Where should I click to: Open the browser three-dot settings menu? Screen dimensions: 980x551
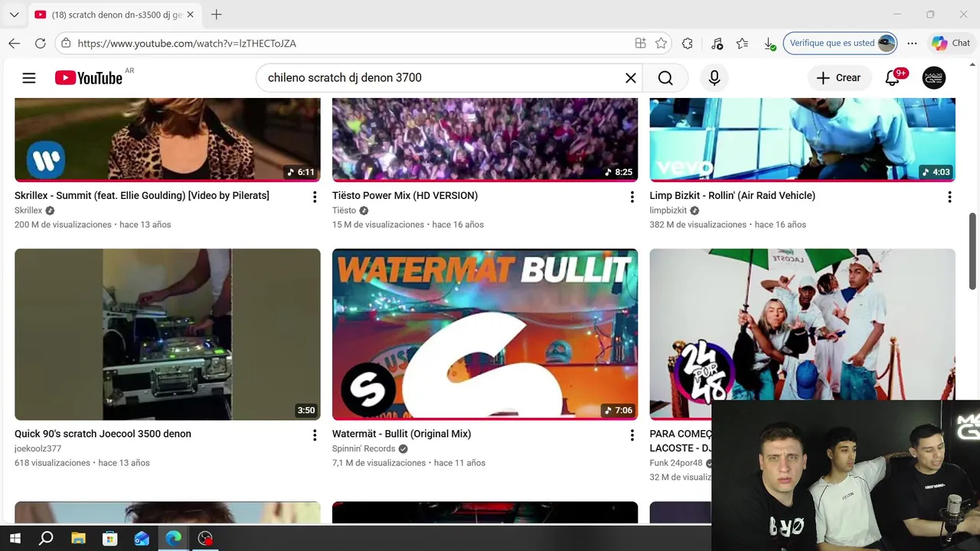tap(912, 43)
